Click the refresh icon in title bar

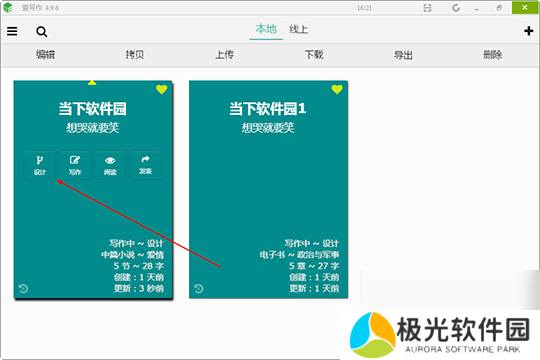click(x=456, y=8)
